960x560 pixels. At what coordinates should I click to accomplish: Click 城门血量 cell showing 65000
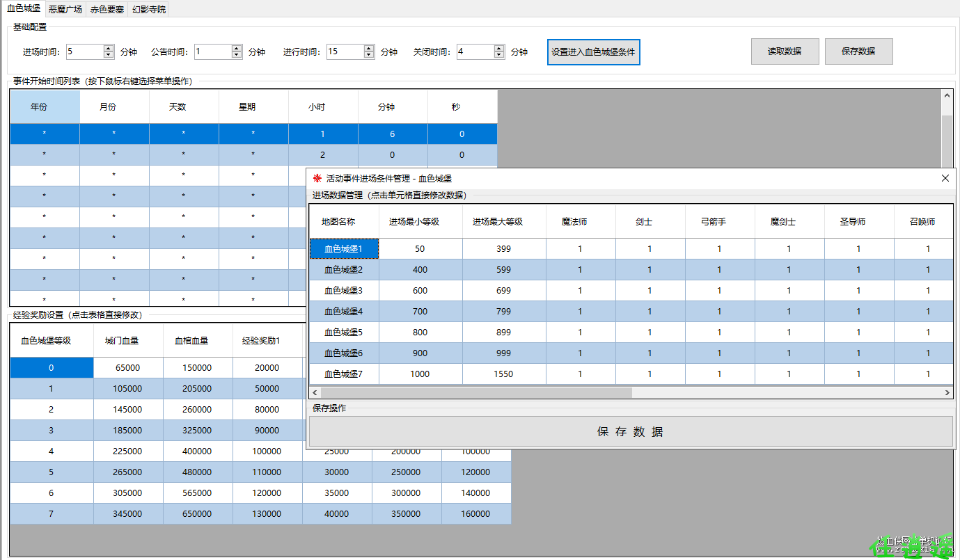click(x=128, y=368)
